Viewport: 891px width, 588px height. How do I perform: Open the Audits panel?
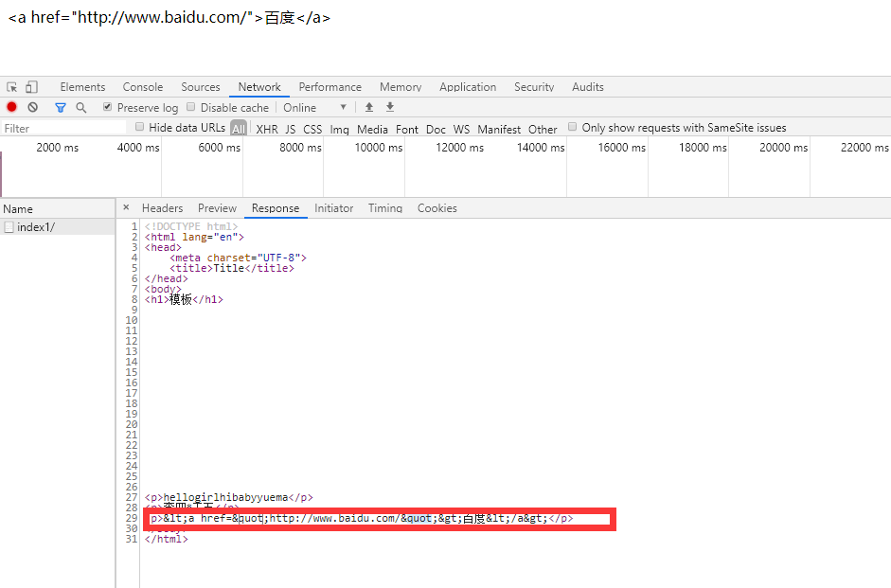coord(588,87)
